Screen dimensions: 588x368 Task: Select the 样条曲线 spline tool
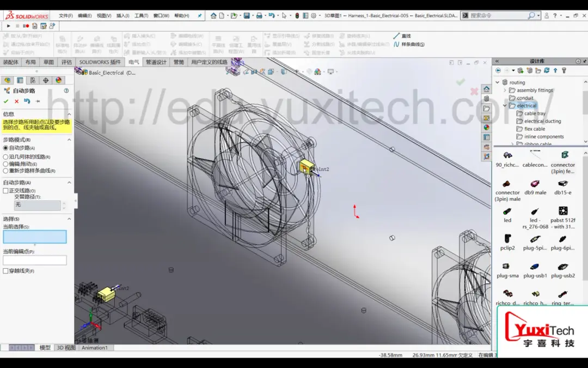tap(409, 44)
